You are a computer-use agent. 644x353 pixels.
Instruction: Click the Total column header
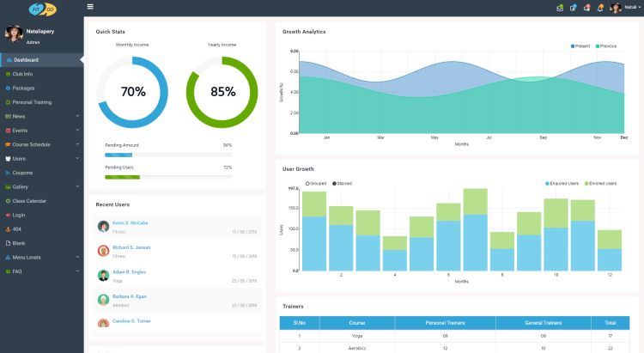coord(611,323)
